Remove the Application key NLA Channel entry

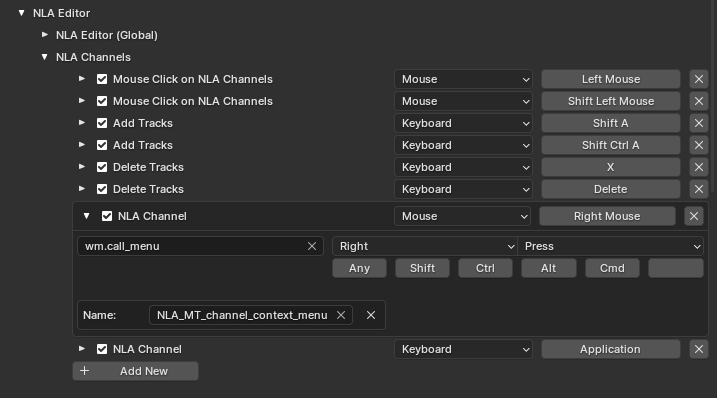click(699, 349)
